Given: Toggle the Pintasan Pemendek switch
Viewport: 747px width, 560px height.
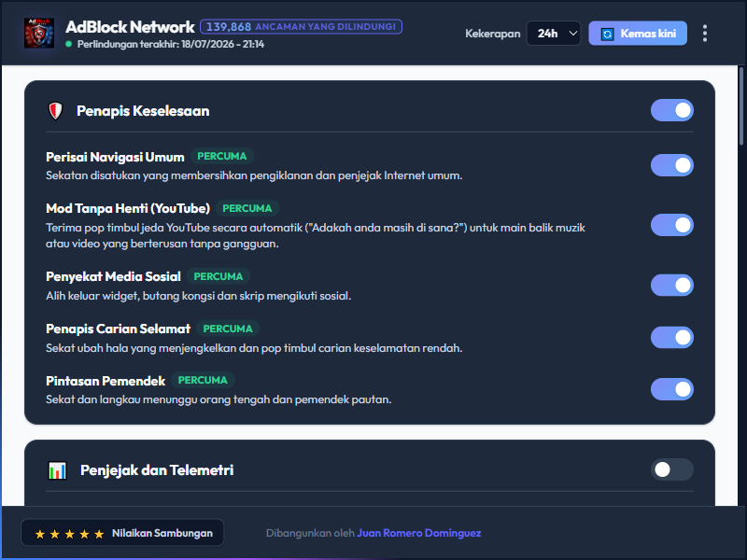Looking at the screenshot, I should pyautogui.click(x=671, y=389).
